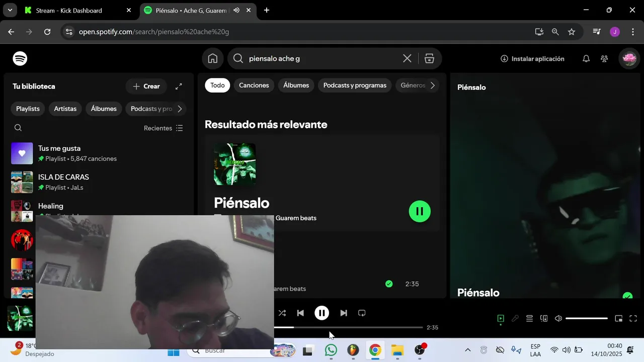Open Chrome zoom magnifier icon
This screenshot has width=644, height=362.
point(555,32)
